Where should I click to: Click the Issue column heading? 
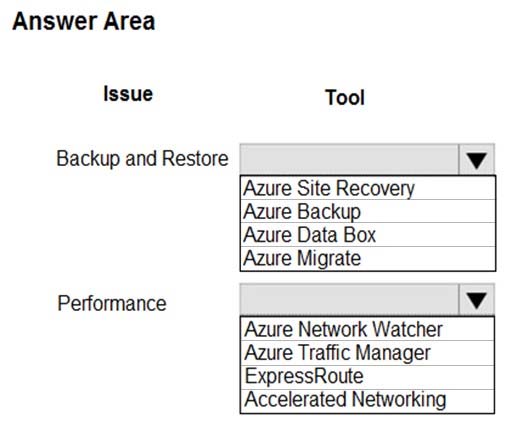(128, 93)
